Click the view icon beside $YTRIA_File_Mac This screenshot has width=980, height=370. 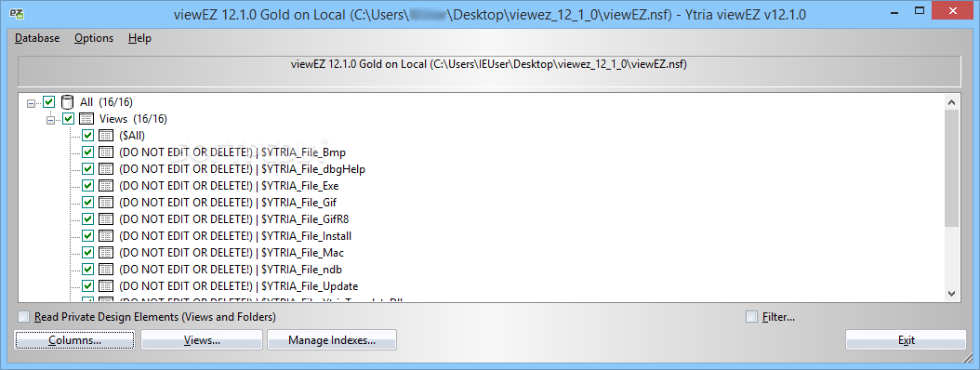106,253
